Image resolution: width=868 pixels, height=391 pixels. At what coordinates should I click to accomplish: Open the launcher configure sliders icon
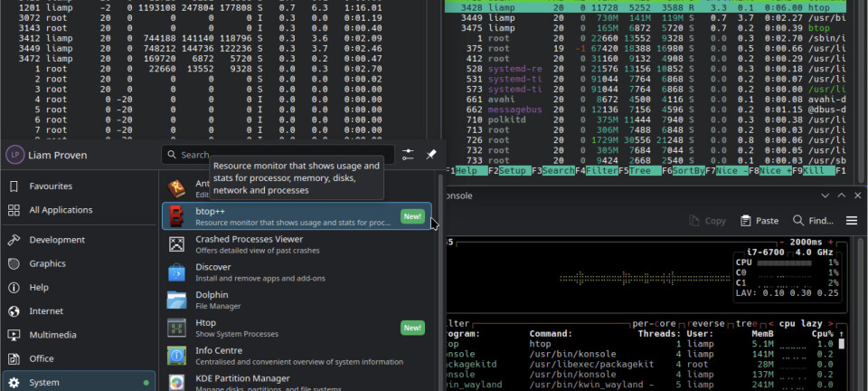pos(408,155)
